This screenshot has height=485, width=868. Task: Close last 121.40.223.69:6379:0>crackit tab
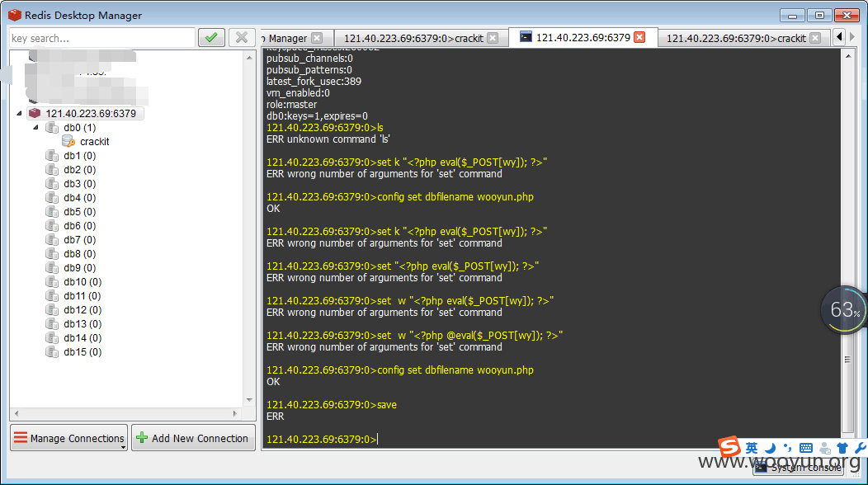(x=815, y=38)
